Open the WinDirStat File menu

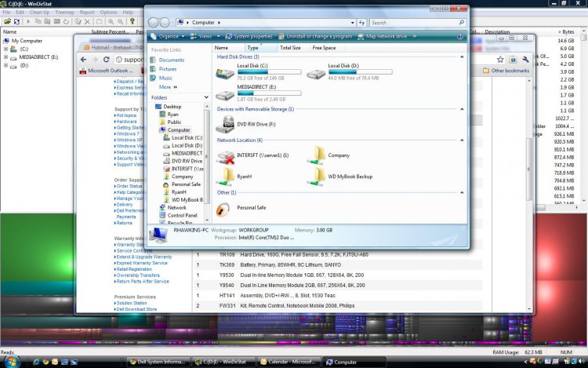[x=6, y=12]
